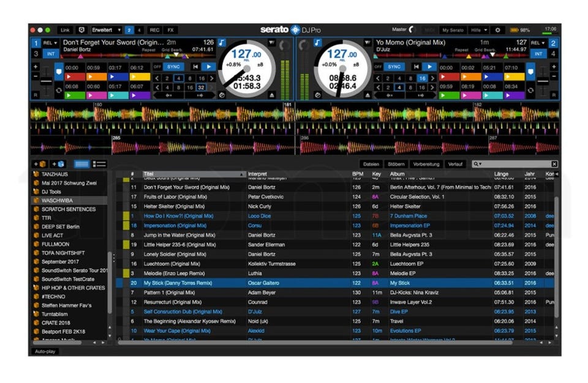Click deck 1 pitch plus button
This screenshot has height=383, width=588.
click(x=36, y=67)
